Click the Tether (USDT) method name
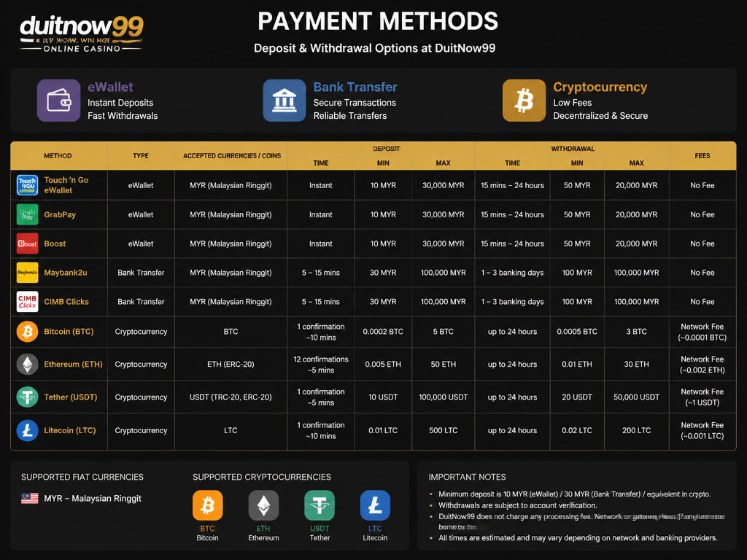This screenshot has width=747, height=560. click(x=71, y=397)
